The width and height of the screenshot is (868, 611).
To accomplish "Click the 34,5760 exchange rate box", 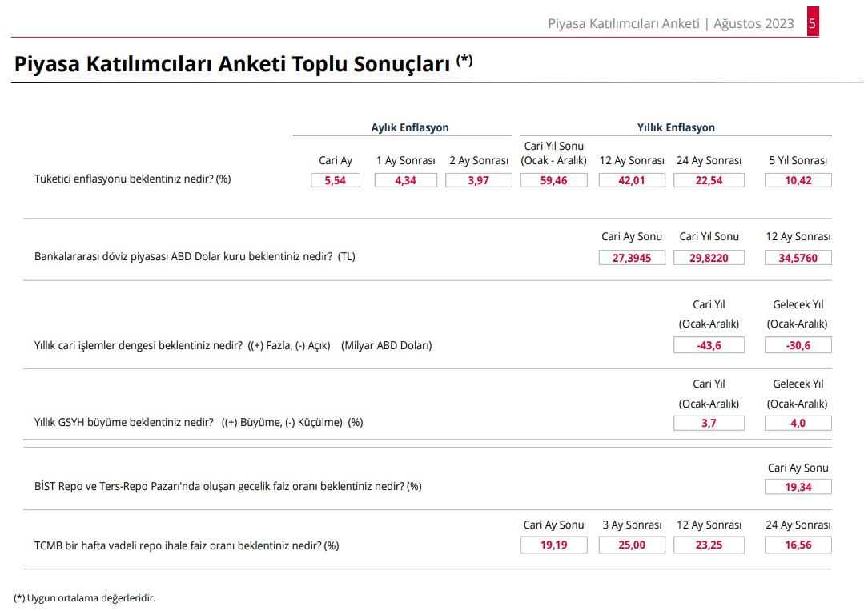I will (798, 258).
